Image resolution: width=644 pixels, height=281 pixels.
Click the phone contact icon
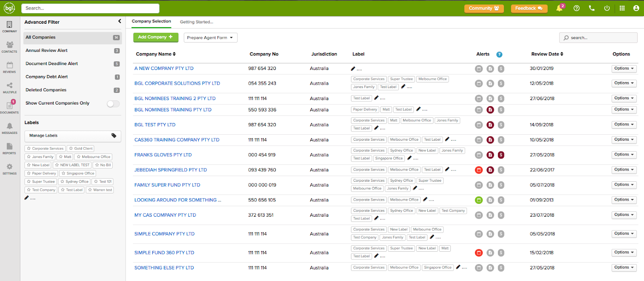click(592, 8)
